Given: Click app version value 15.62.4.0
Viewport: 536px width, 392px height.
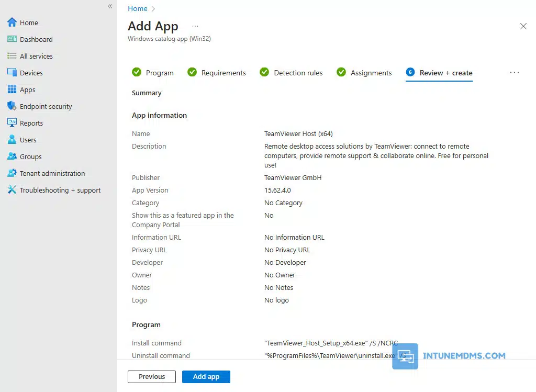Looking at the screenshot, I should point(277,191).
